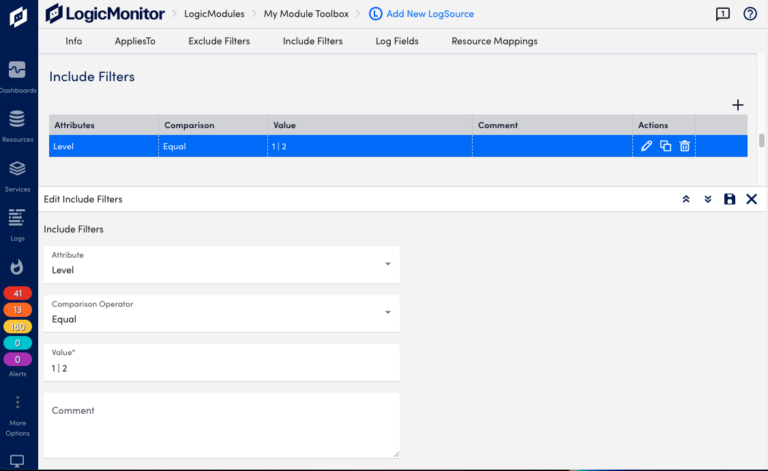Viewport: 768px width, 471px height.
Task: Click the pencil edit icon in Level row
Action: (646, 146)
